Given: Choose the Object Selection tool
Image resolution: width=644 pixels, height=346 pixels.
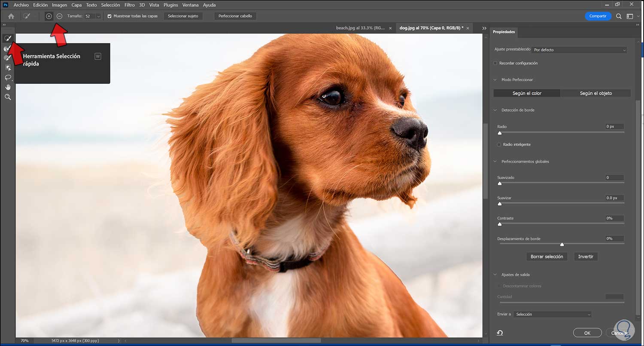Looking at the screenshot, I should (x=8, y=67).
